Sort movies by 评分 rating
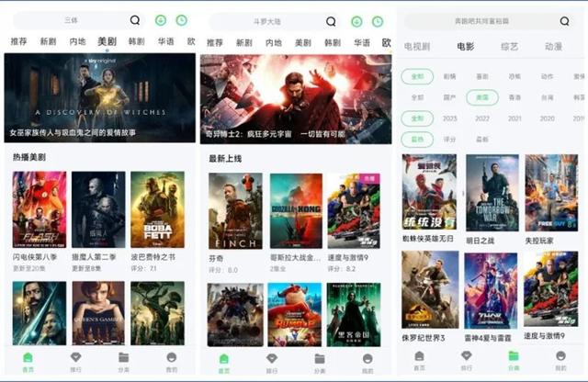The width and height of the screenshot is (588, 382). click(x=449, y=140)
